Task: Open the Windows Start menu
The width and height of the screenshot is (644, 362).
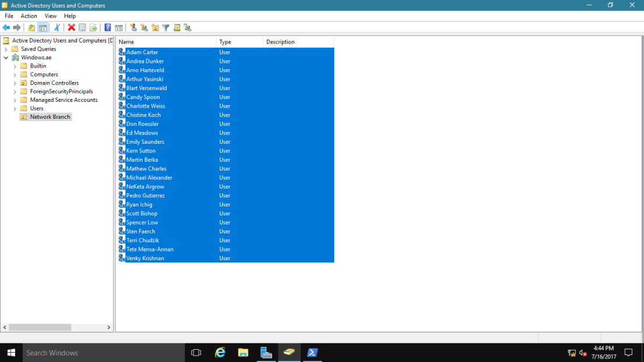Action: 11,353
